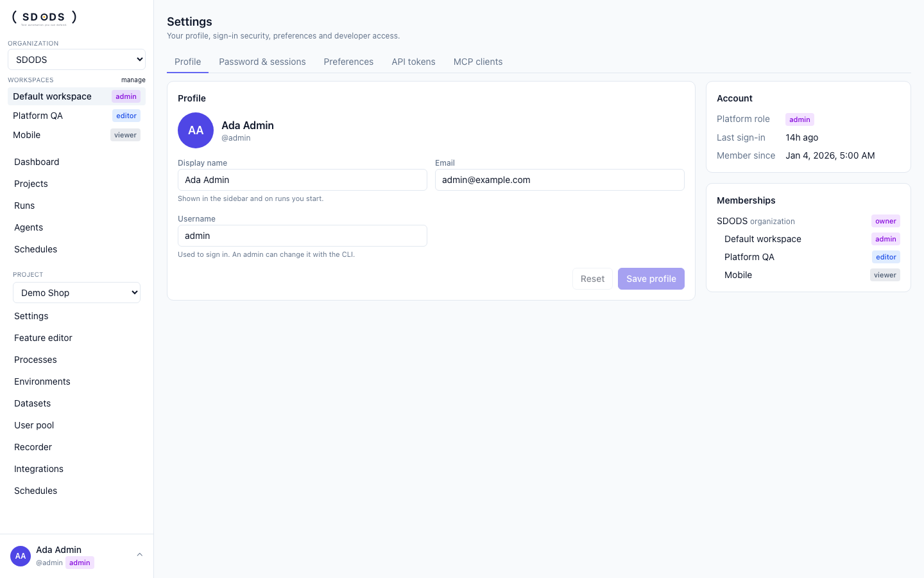The image size is (924, 578).
Task: Click the Save profile button
Action: pyautogui.click(x=651, y=279)
